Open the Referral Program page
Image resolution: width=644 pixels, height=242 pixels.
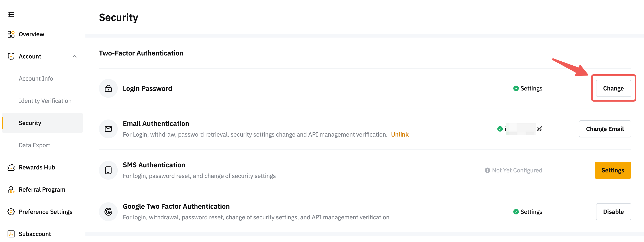(42, 190)
